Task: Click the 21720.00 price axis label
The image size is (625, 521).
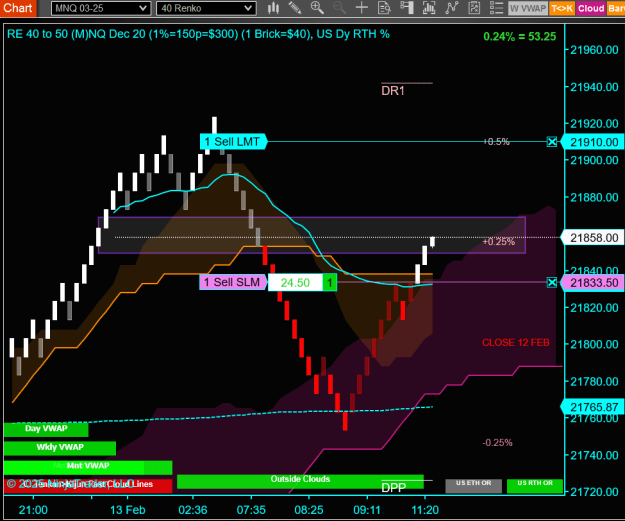Action: pos(594,492)
